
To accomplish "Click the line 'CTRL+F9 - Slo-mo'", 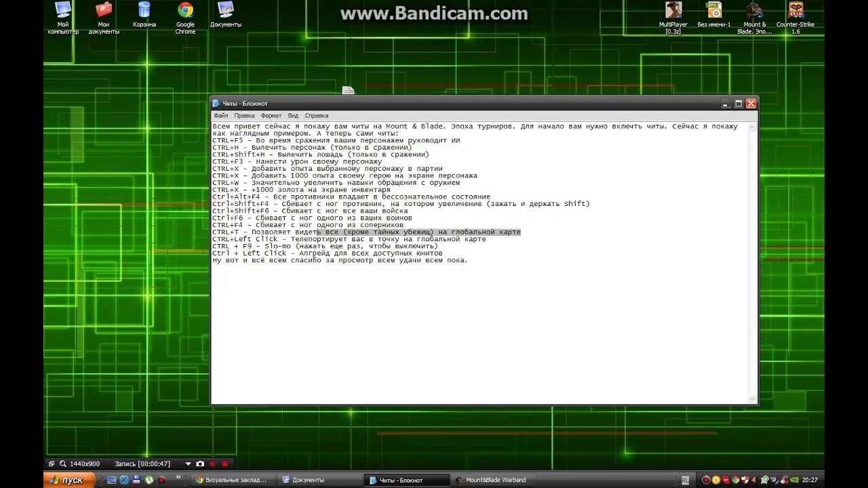I will (x=325, y=246).
